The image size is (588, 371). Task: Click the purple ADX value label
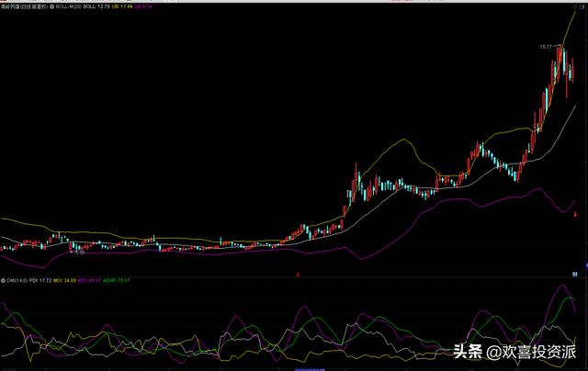(89, 280)
